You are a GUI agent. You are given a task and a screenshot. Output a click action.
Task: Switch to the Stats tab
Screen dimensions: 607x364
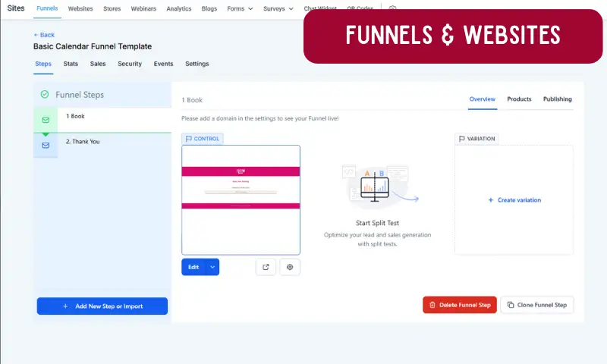pyautogui.click(x=71, y=64)
